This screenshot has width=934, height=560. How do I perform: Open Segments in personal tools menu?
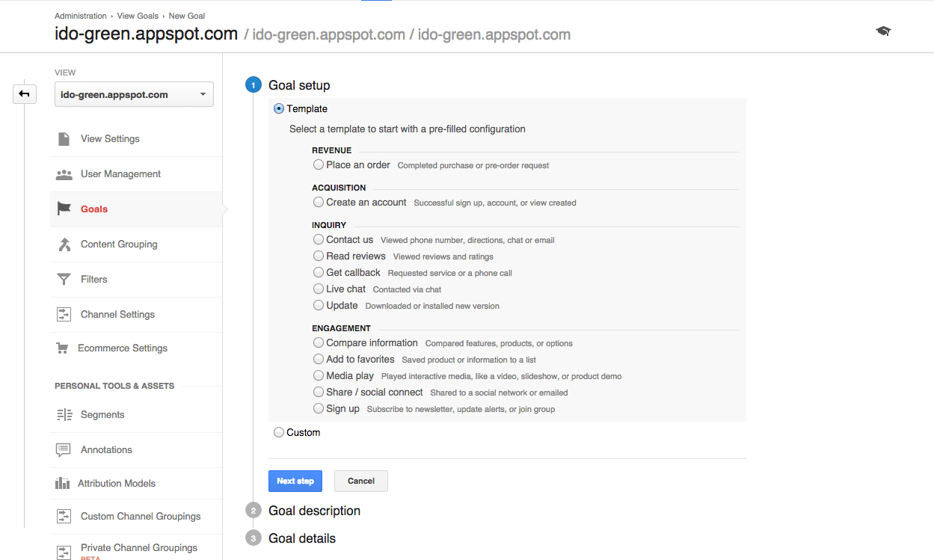click(102, 415)
